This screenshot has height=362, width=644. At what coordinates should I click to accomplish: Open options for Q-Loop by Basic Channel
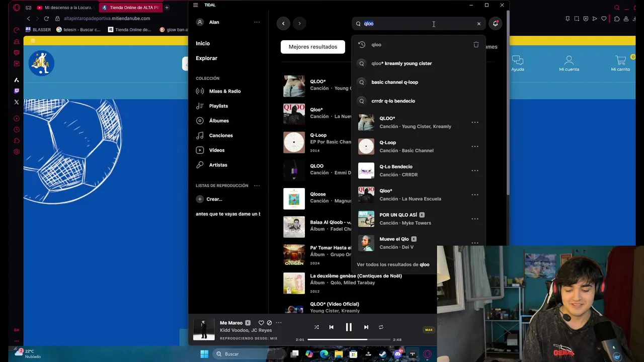475,146
